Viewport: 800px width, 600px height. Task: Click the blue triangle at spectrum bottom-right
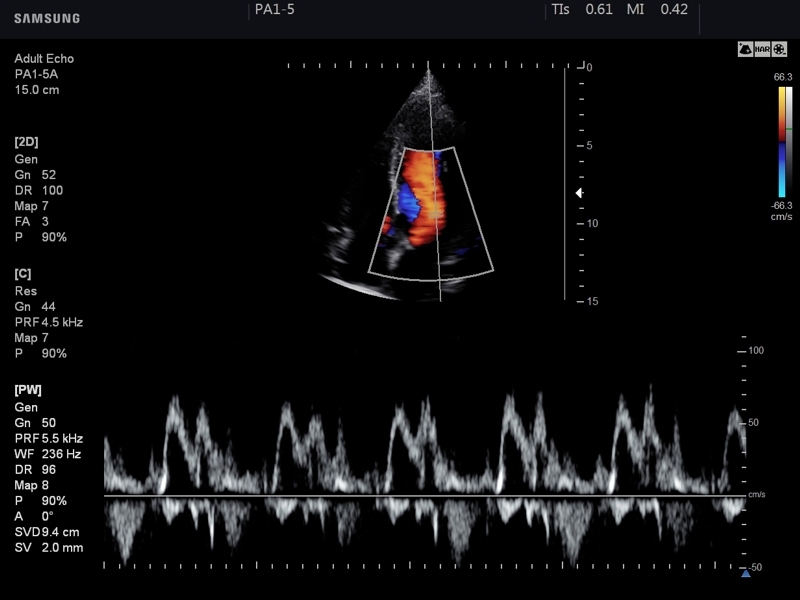[745, 573]
